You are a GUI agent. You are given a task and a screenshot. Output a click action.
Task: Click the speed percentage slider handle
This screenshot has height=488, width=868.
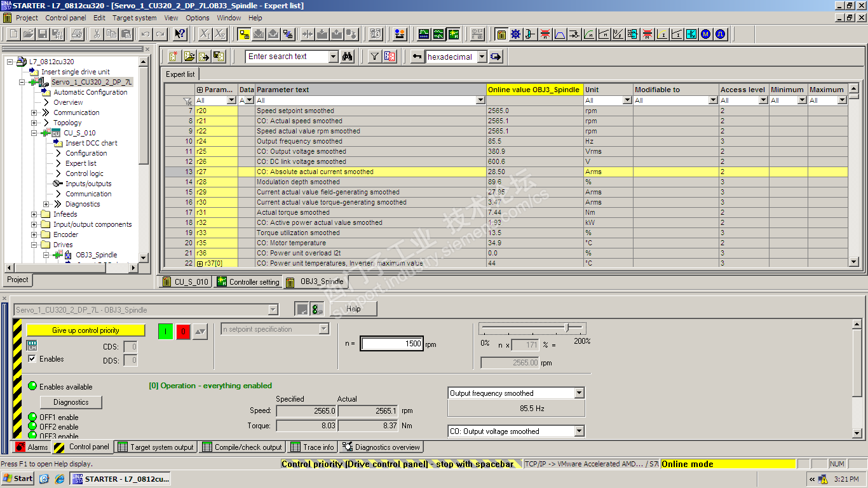[x=567, y=328]
